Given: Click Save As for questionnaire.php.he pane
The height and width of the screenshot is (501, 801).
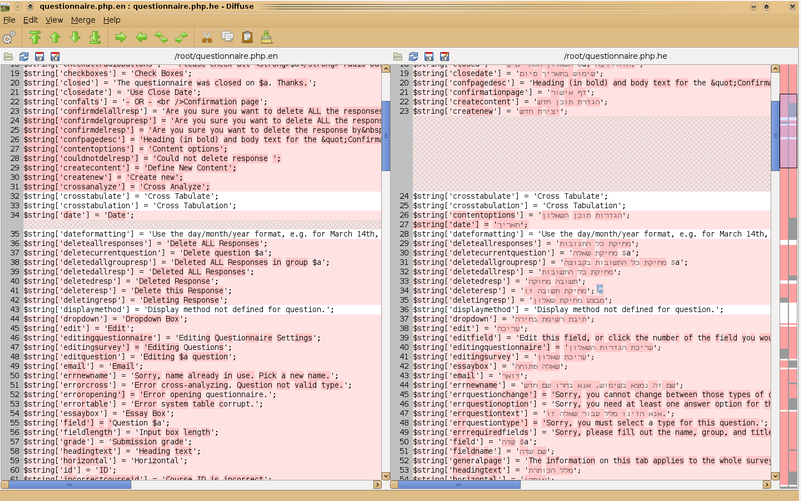Looking at the screenshot, I should (443, 57).
